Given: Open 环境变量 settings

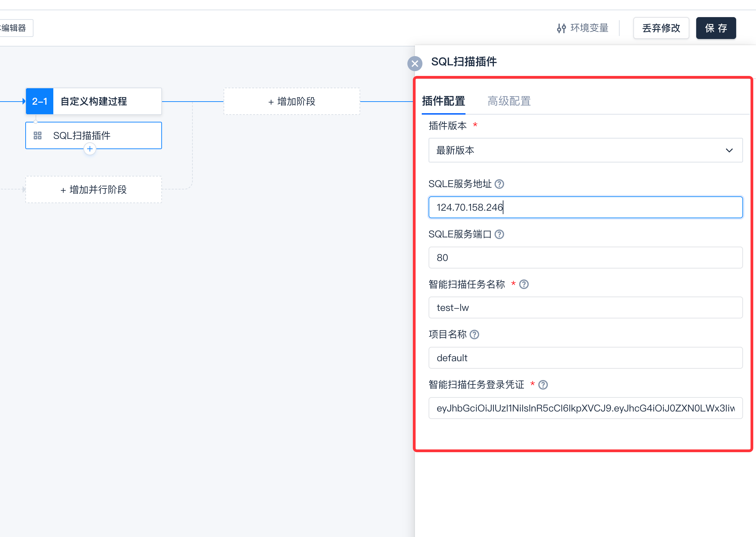Looking at the screenshot, I should 583,28.
